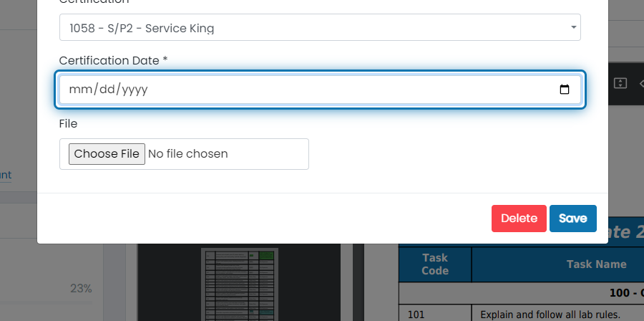
Task: Click the 'No file chosen' text
Action: coord(187,154)
